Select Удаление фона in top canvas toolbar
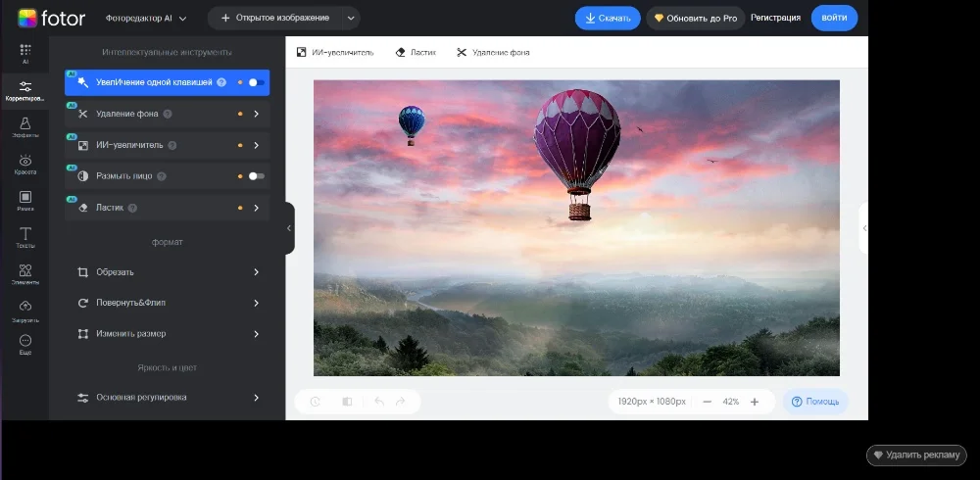980x480 pixels. point(493,53)
